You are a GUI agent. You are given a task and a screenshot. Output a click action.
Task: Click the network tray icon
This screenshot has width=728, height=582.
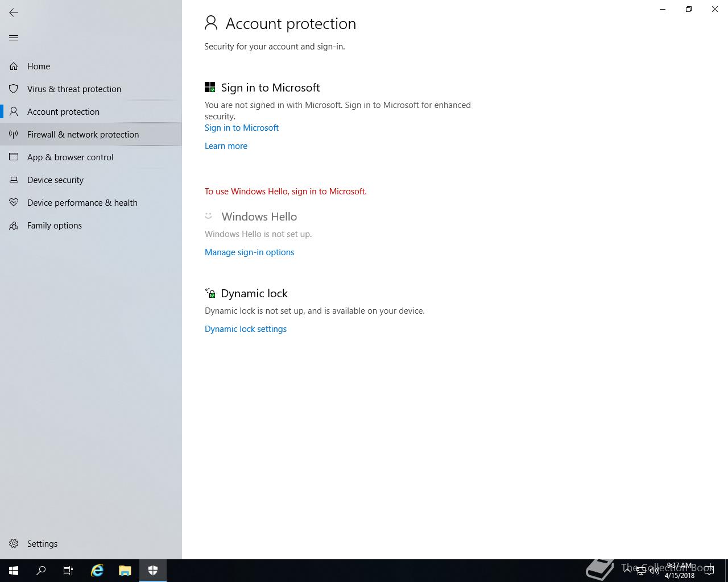click(641, 571)
